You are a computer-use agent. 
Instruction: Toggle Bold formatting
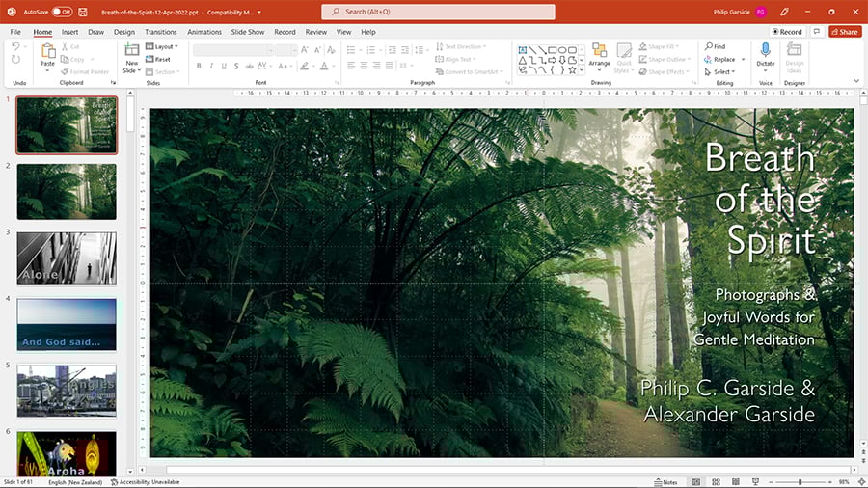tap(199, 66)
